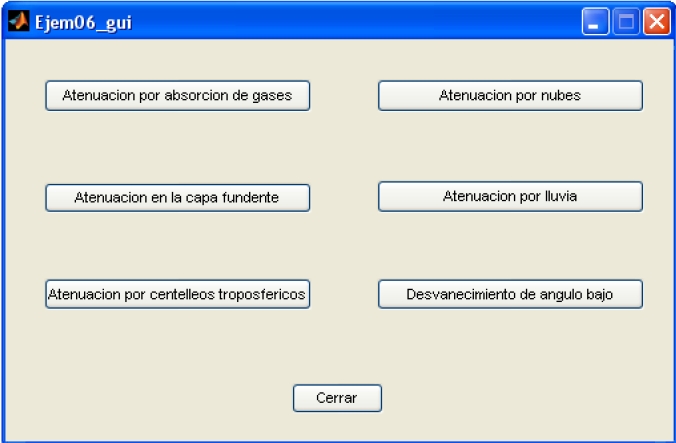
Task: Launch Desvanecimiento de angulo bajo
Action: point(510,294)
